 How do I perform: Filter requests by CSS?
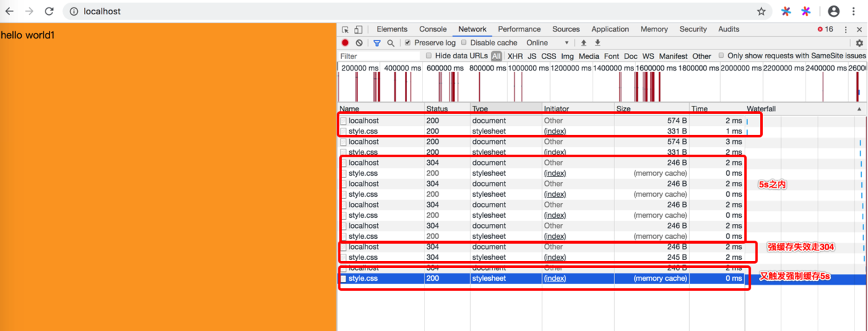tap(549, 56)
